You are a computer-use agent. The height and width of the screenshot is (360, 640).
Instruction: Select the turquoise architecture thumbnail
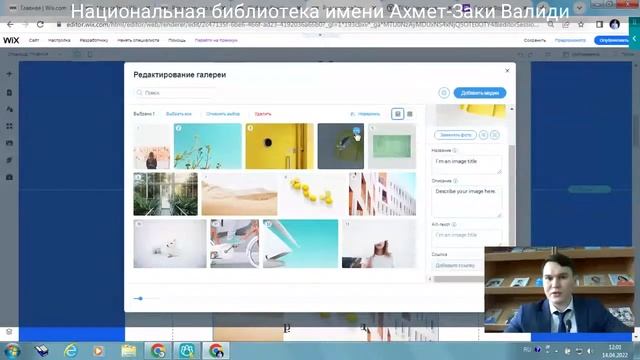(300, 244)
